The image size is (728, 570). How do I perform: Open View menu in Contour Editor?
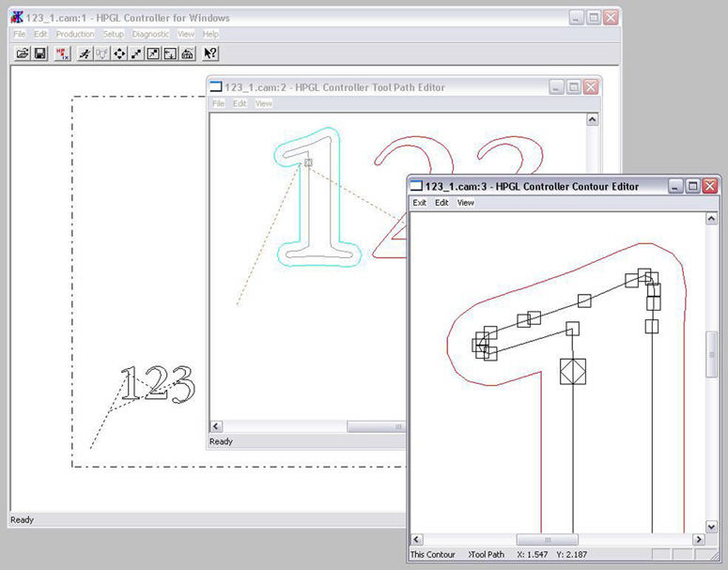tap(466, 203)
